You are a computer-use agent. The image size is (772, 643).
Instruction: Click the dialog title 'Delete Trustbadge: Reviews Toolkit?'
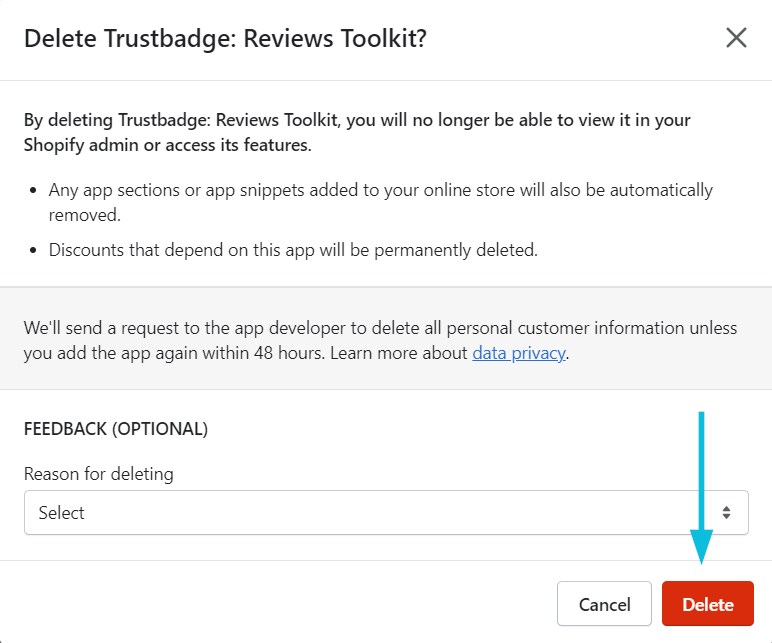(x=225, y=38)
